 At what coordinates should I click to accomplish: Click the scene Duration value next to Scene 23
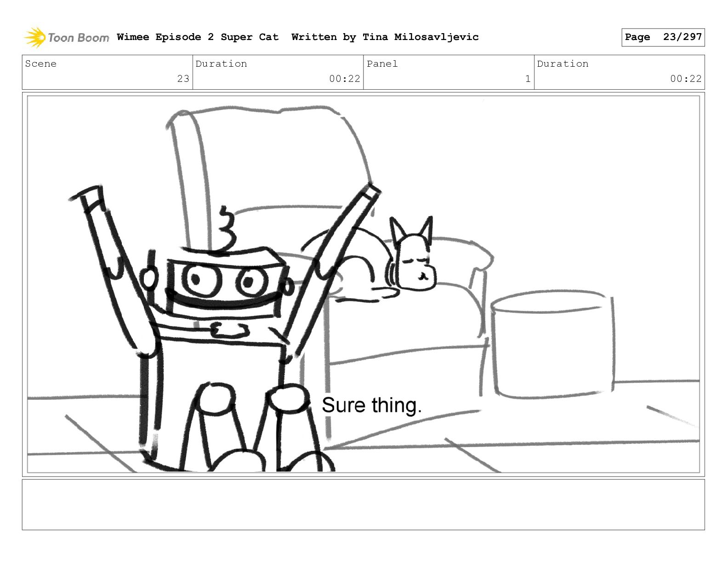pyautogui.click(x=345, y=79)
